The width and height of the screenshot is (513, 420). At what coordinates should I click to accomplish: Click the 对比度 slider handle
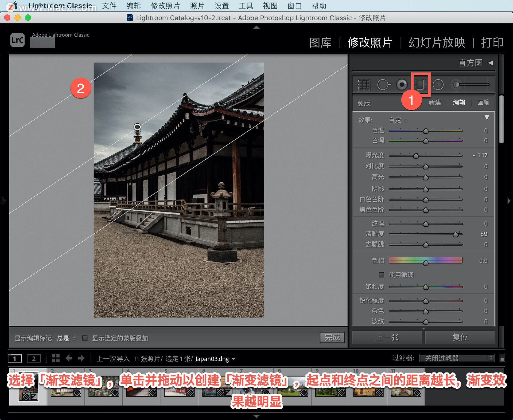pos(426,167)
